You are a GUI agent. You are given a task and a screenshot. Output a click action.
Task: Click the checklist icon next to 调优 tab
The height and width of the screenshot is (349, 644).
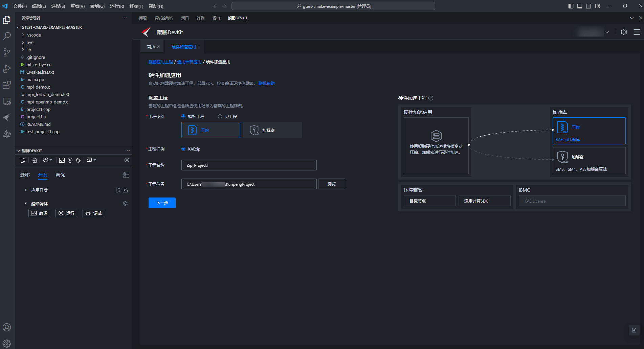point(126,175)
